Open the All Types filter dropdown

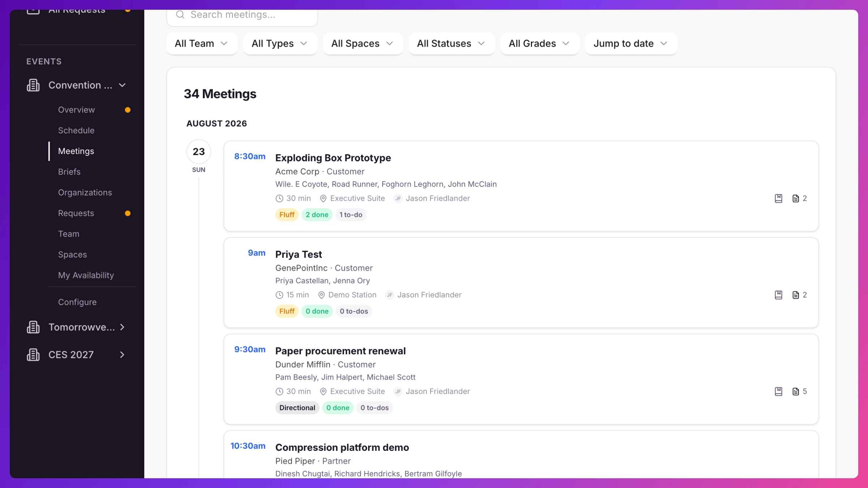[280, 44]
